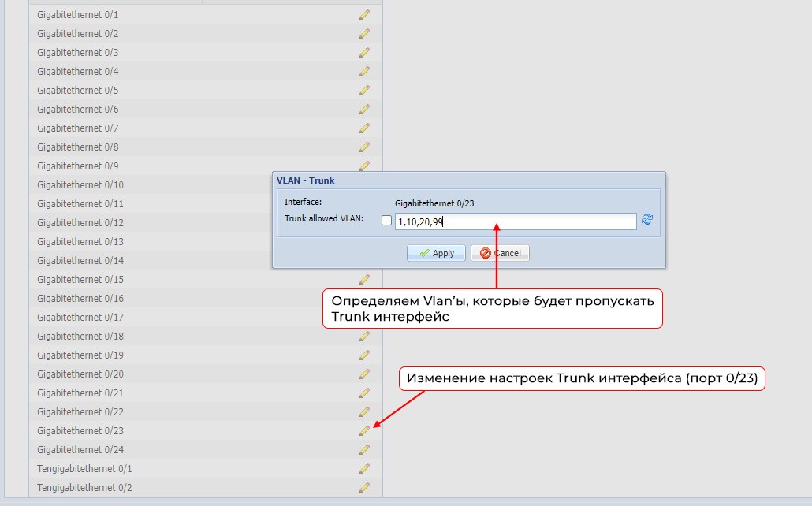Edit the Gigabitethernet 0/20 port

pyautogui.click(x=363, y=374)
